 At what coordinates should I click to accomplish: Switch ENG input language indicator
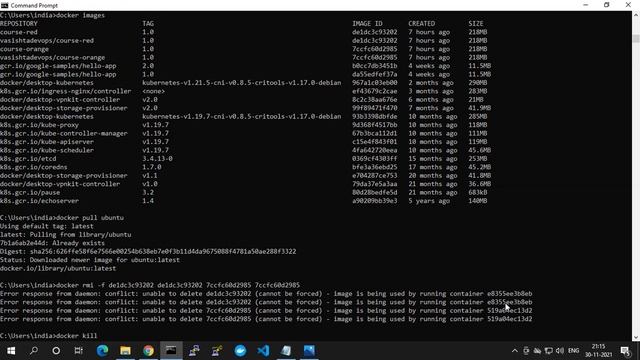573,351
